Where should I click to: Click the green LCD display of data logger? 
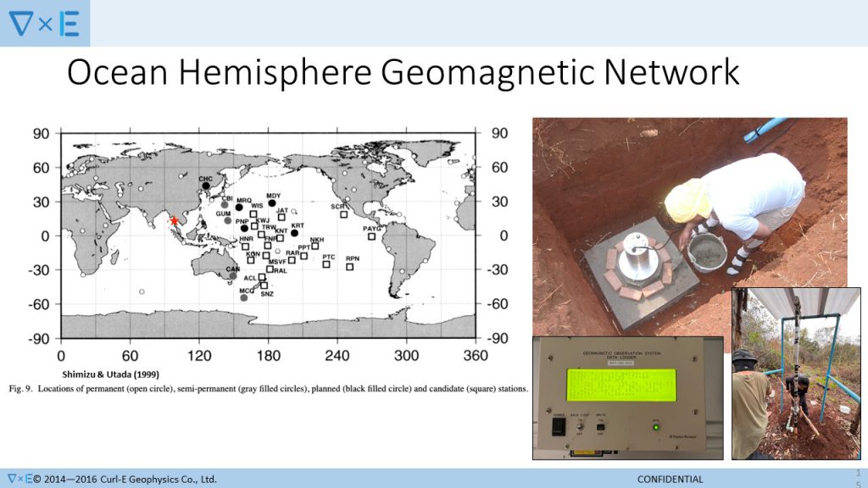626,384
